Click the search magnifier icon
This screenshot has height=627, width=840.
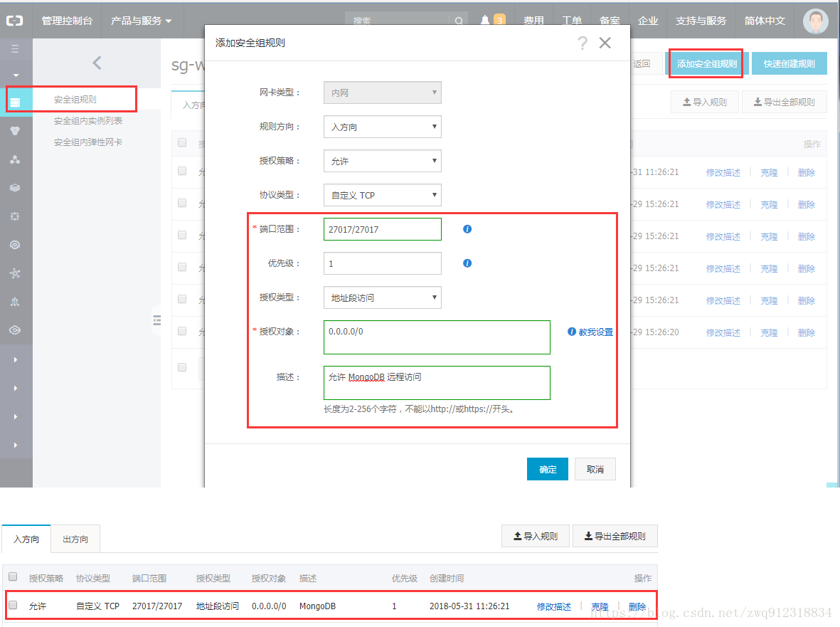coord(459,21)
